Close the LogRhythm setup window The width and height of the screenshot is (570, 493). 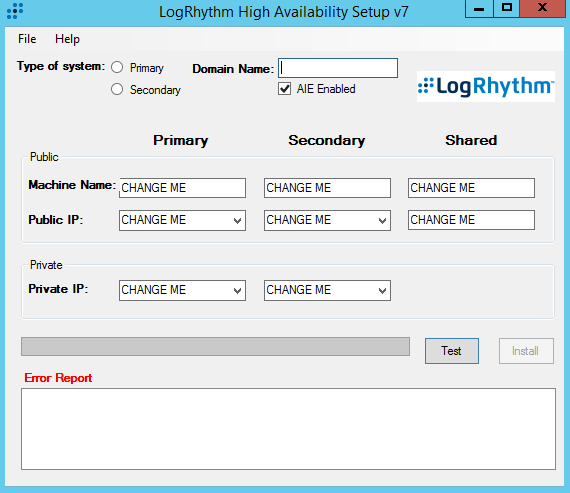tap(542, 9)
